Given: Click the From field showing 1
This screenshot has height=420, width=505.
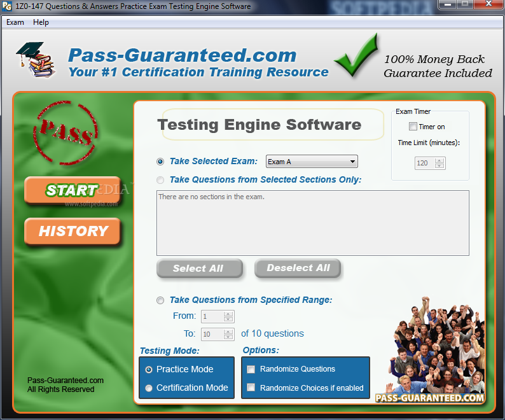Looking at the screenshot, I should [212, 316].
